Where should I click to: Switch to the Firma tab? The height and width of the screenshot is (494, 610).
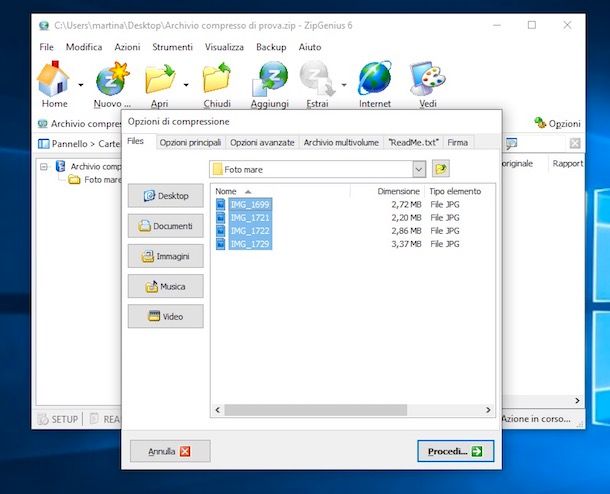(x=458, y=143)
